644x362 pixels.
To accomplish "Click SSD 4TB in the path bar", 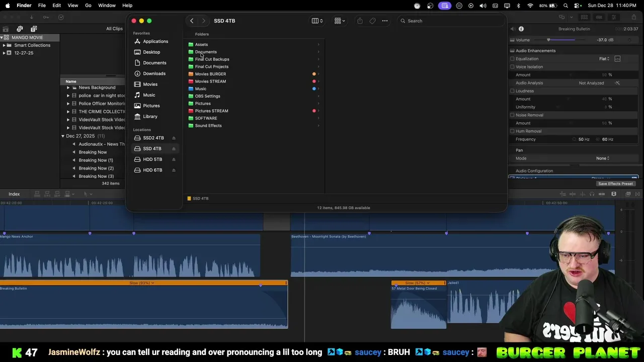I will click(x=198, y=198).
